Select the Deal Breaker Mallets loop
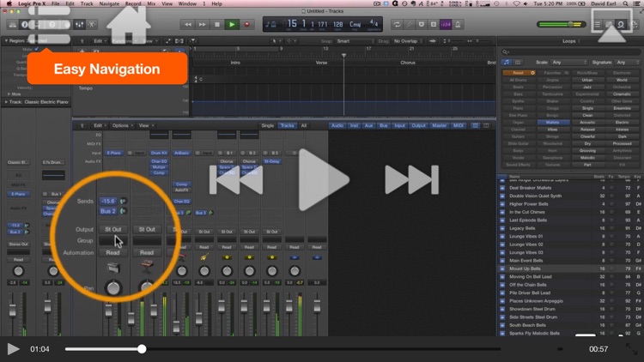This screenshot has height=362, width=644. point(569,188)
